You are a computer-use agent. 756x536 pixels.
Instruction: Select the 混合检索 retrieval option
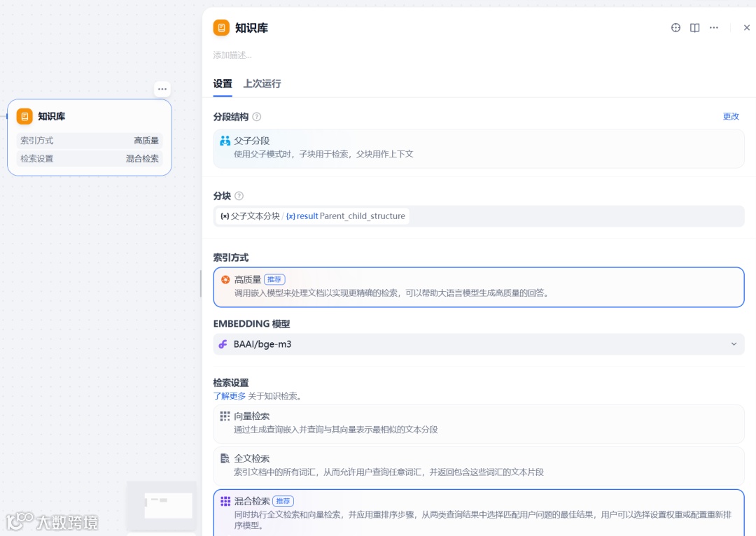(x=479, y=513)
